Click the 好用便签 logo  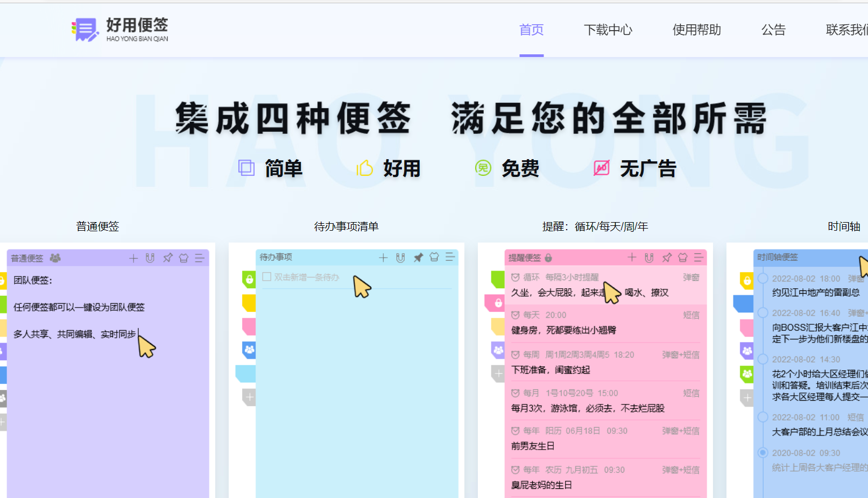[x=119, y=30]
